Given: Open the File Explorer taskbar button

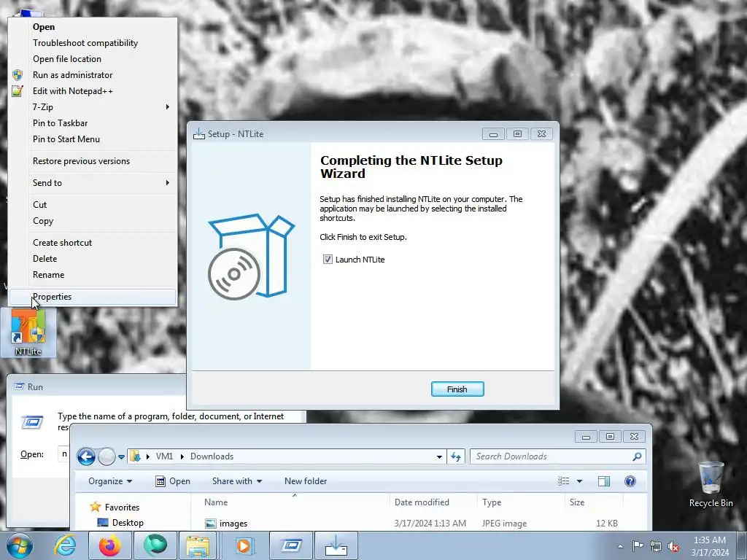Looking at the screenshot, I should coord(198,545).
